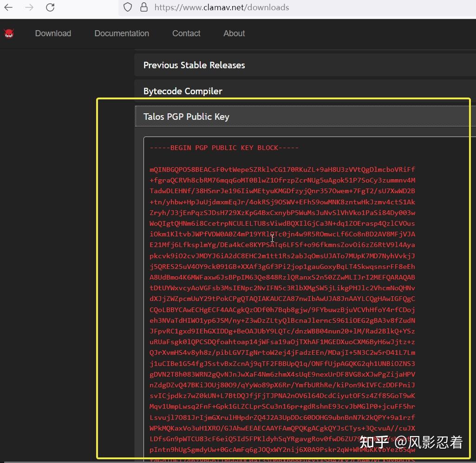Click the key line starting Mqv1UmpLwsq2FnF
This screenshot has height=463, width=476.
point(282,406)
